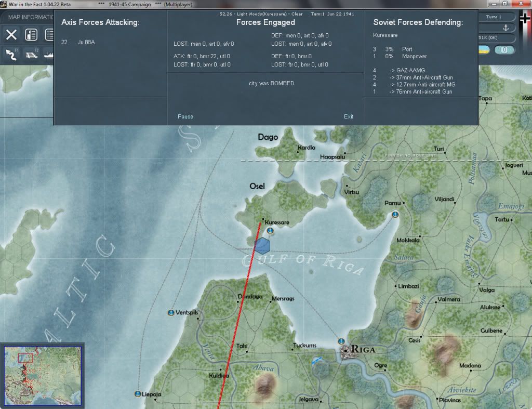Click the 'GAZ-AAMG' defender row
Viewport: 532px width, 409px height.
coord(398,70)
